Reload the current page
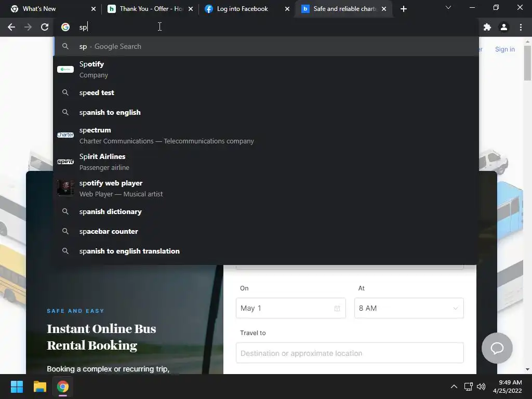Screen dimensions: 532x399 [45, 27]
